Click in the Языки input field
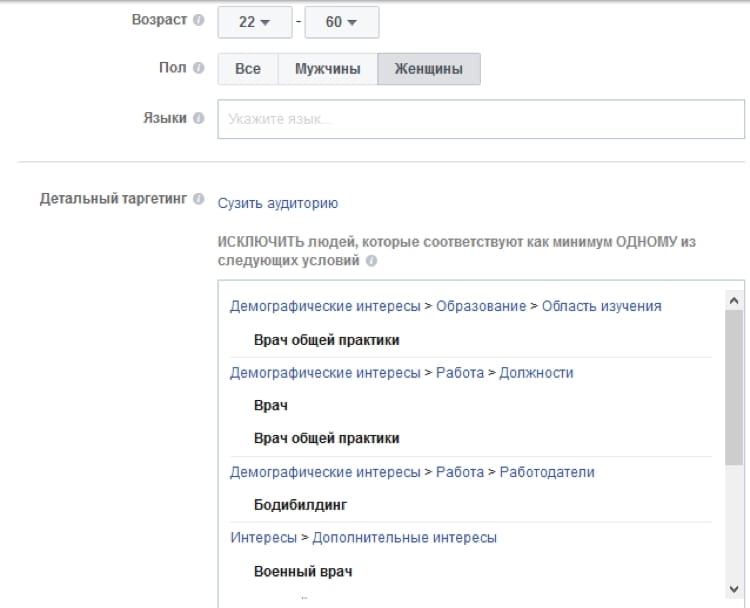 (480, 119)
